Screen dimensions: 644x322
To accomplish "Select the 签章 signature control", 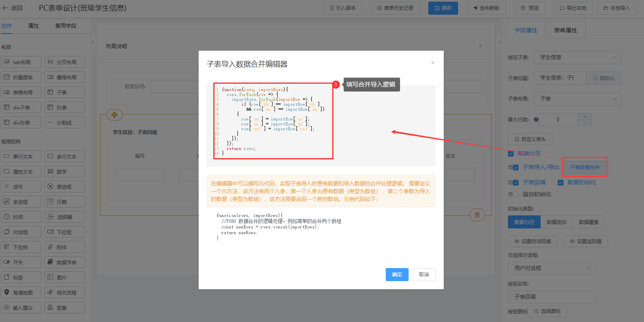I will coord(65,308).
